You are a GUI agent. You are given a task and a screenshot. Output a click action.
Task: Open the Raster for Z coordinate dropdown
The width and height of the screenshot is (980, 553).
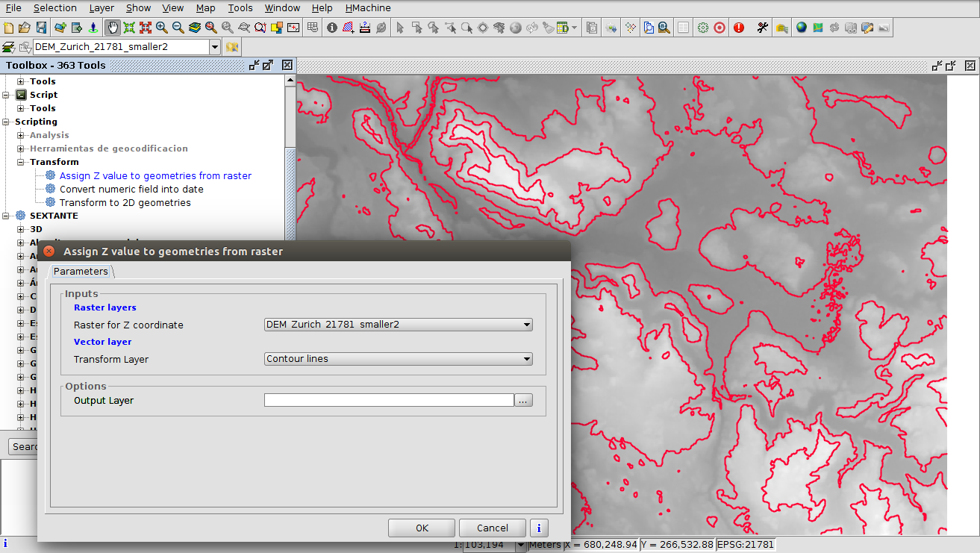[399, 325]
